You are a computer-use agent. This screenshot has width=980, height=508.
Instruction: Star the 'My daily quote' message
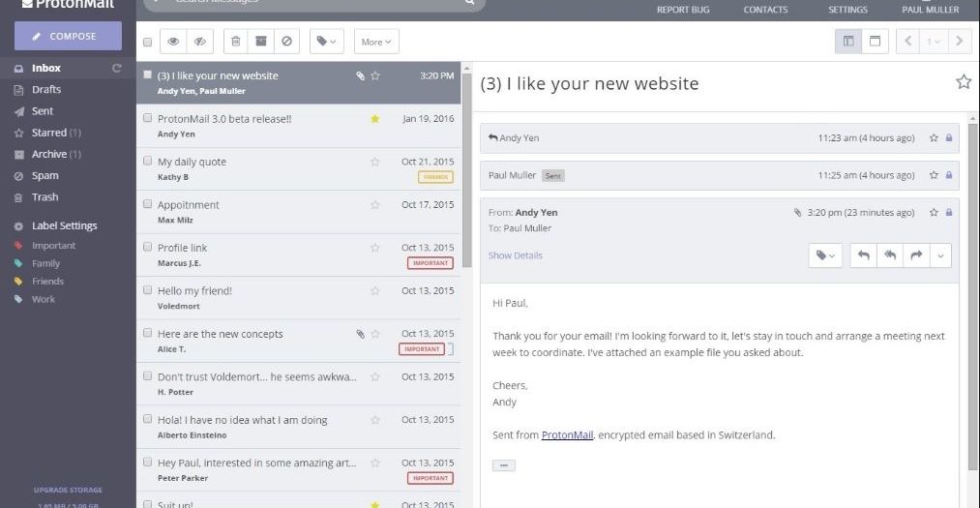click(375, 162)
